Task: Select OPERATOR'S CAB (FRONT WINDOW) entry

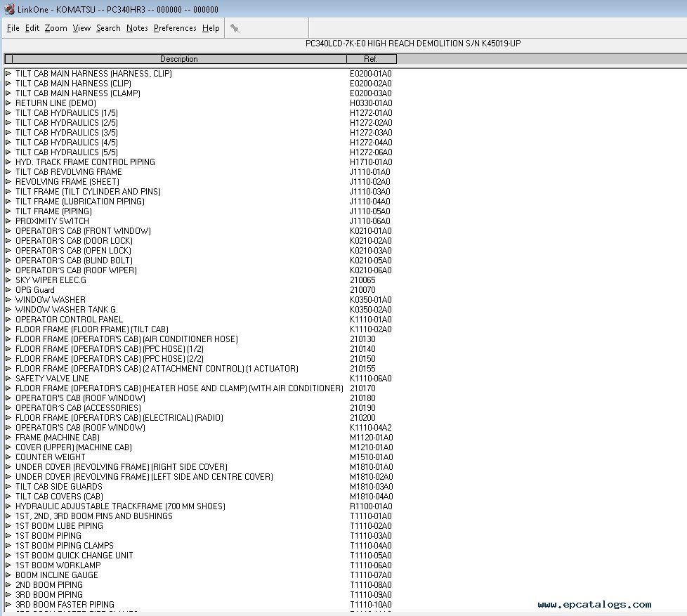Action: click(x=84, y=231)
